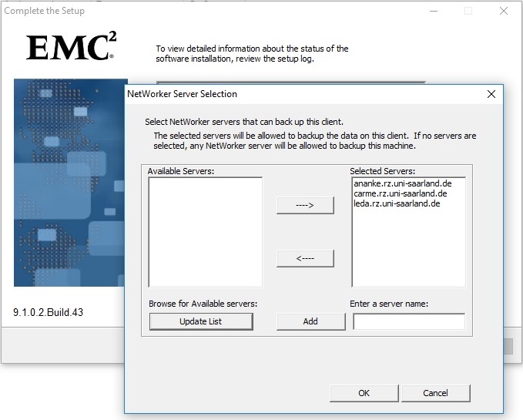This screenshot has height=420, width=523.
Task: Close the Complete the Setup window
Action: [504, 11]
